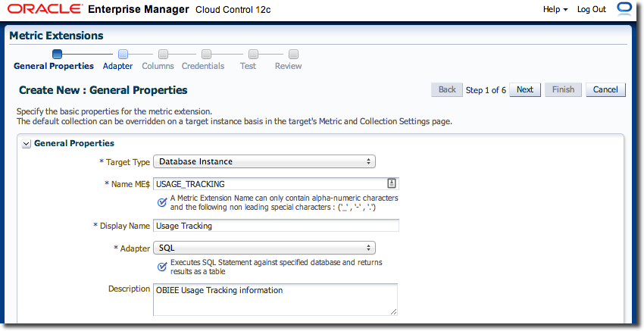The width and height of the screenshot is (644, 331).
Task: Open the Target Type dropdown
Action: (264, 161)
